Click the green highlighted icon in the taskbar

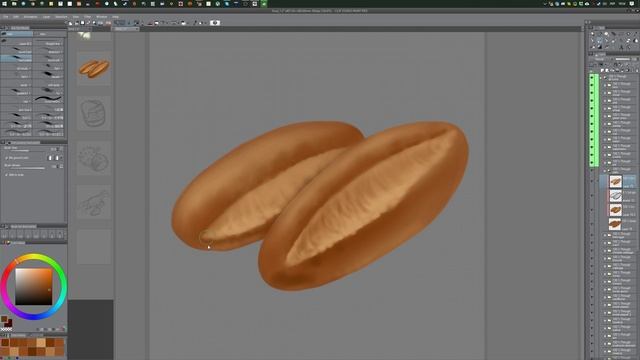click(x=264, y=4)
